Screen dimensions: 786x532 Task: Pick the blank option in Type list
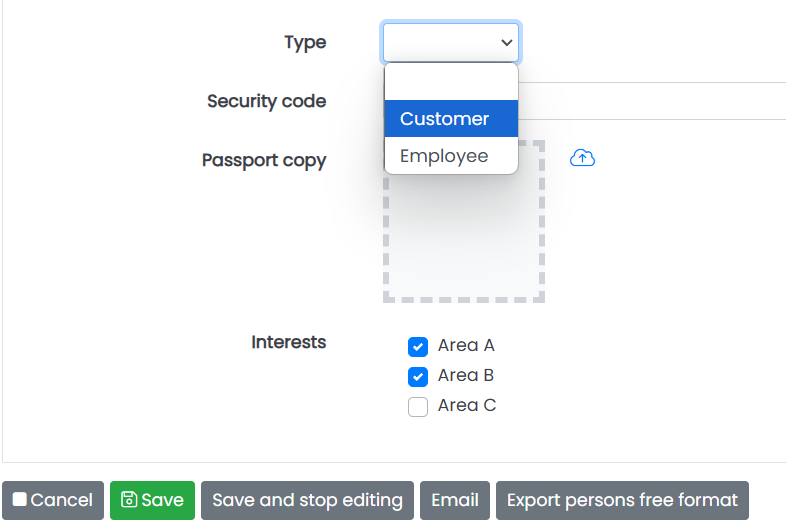pos(451,82)
